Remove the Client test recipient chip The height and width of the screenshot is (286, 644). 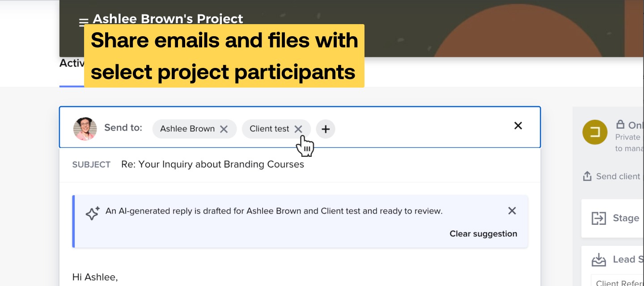(299, 129)
